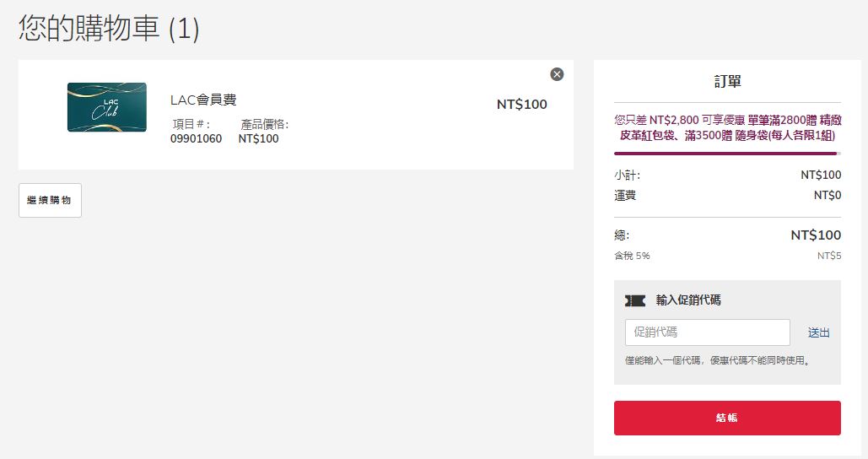Click the promo ticket icon
Screen dimensions: 868x459
(635, 300)
